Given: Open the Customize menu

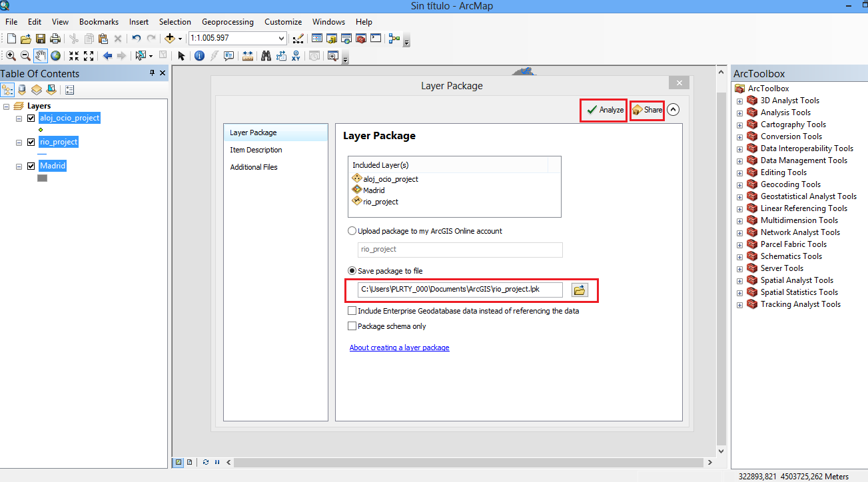Looking at the screenshot, I should click(283, 22).
